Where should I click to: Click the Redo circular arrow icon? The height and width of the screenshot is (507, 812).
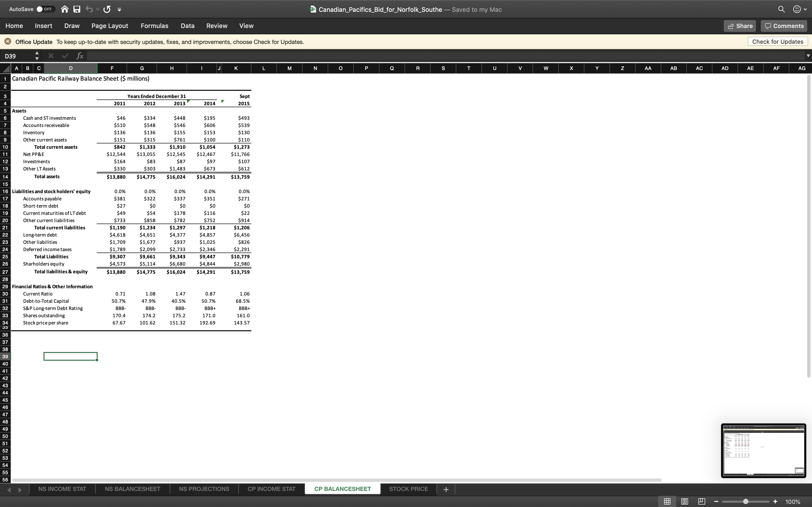107,9
